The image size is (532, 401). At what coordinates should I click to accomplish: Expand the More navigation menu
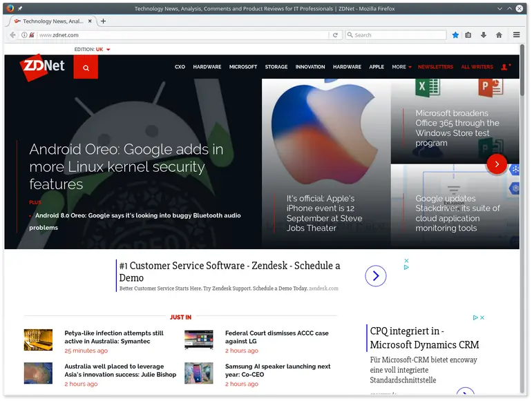coord(401,67)
